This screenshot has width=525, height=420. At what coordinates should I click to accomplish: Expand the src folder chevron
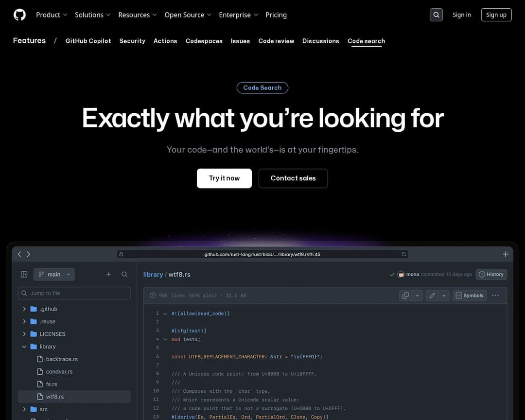pyautogui.click(x=24, y=409)
